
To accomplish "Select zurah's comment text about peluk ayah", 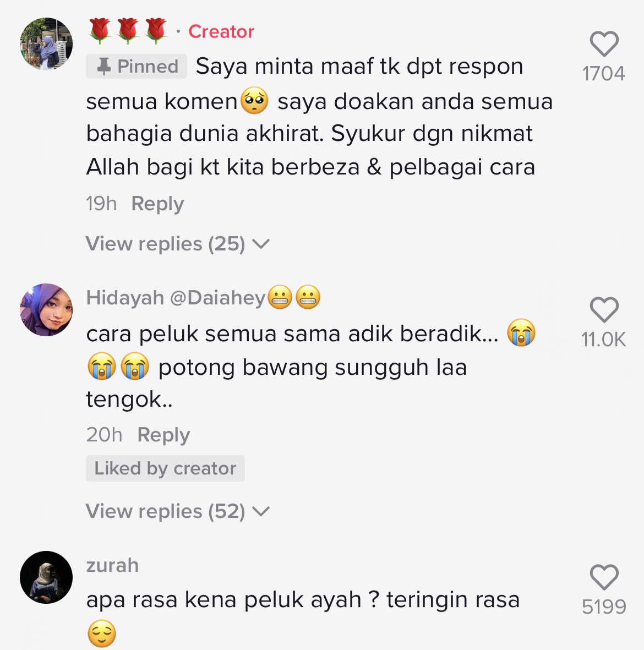I will [x=303, y=616].
